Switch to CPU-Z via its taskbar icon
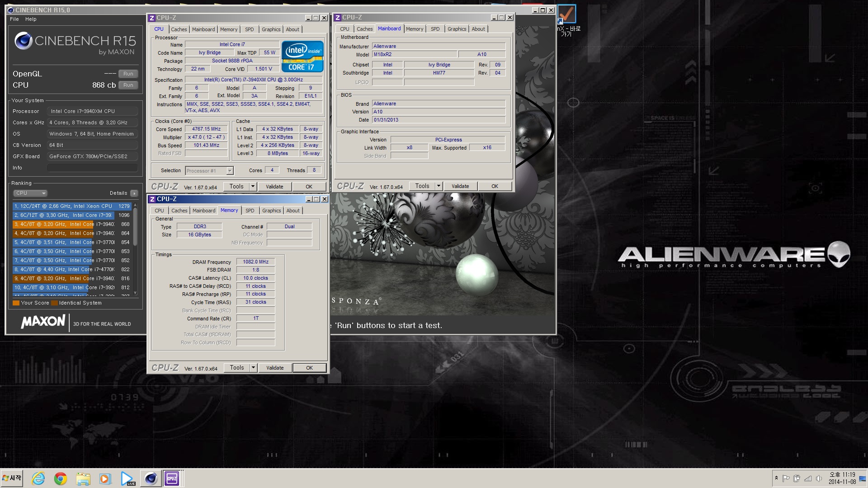 pyautogui.click(x=172, y=479)
